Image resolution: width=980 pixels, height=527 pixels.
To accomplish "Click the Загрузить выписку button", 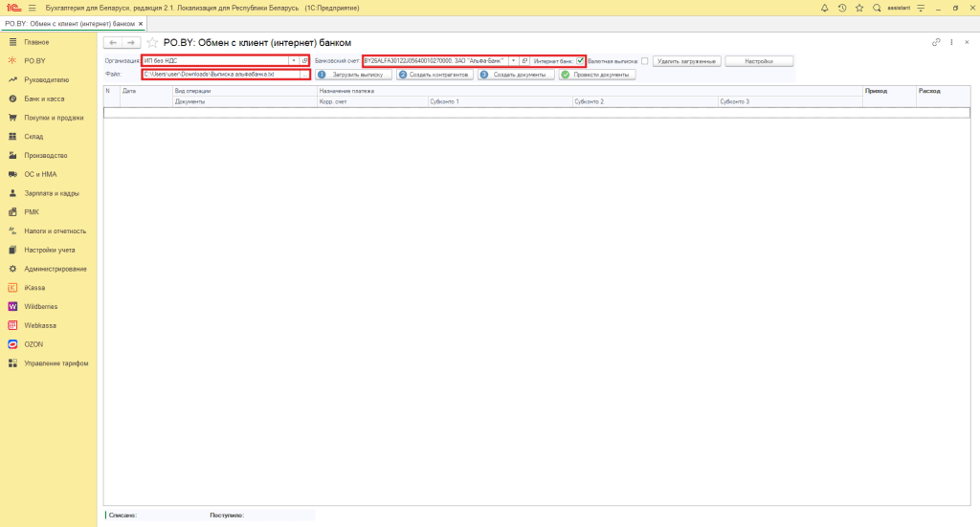I will [x=354, y=74].
